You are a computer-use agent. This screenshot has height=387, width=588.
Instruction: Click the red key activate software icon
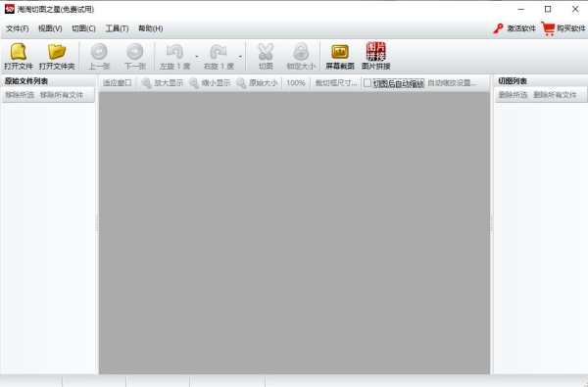click(498, 28)
